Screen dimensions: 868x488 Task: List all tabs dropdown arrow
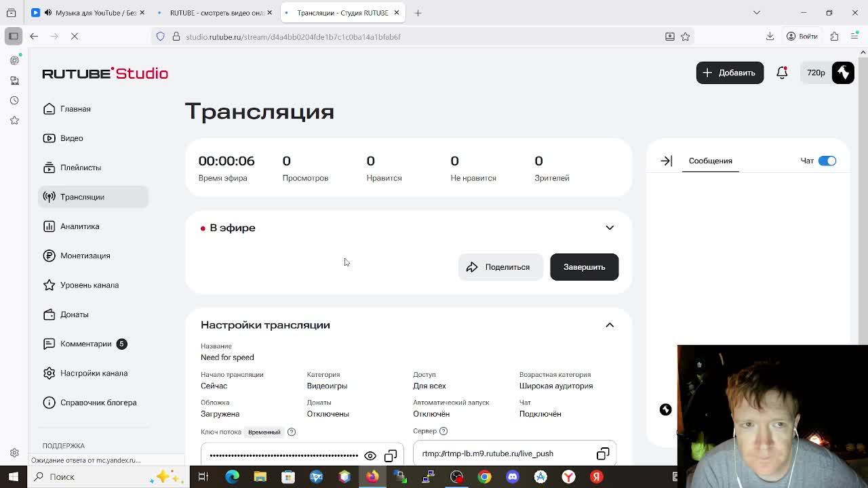[x=757, y=13]
